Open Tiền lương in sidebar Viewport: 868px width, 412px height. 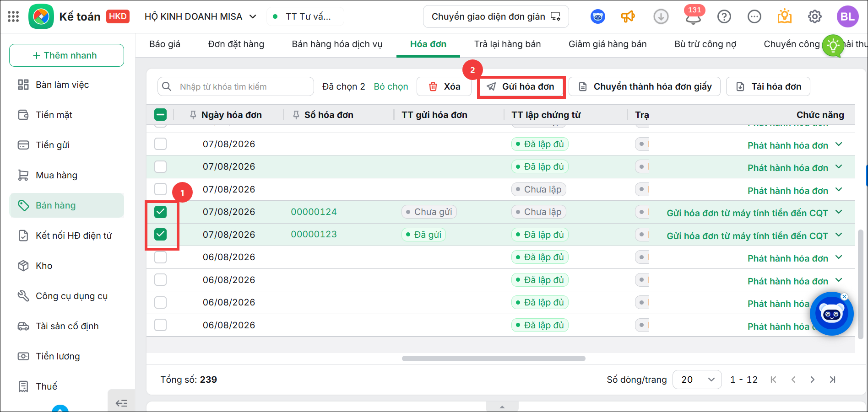point(66,356)
